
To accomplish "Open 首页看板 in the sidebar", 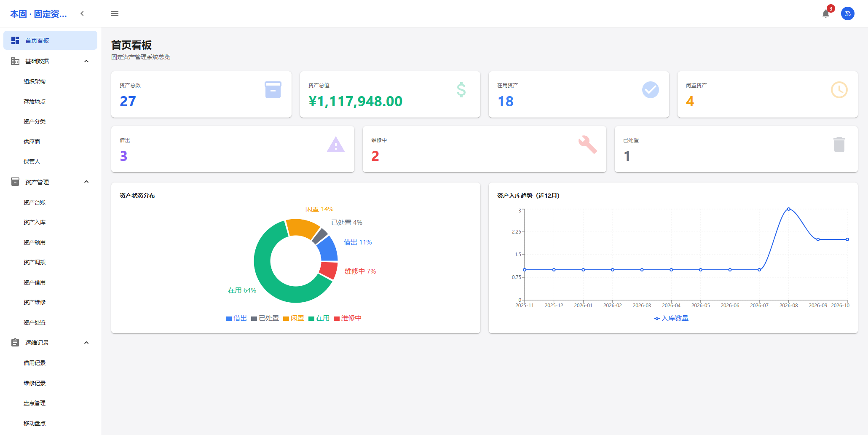I will click(50, 40).
